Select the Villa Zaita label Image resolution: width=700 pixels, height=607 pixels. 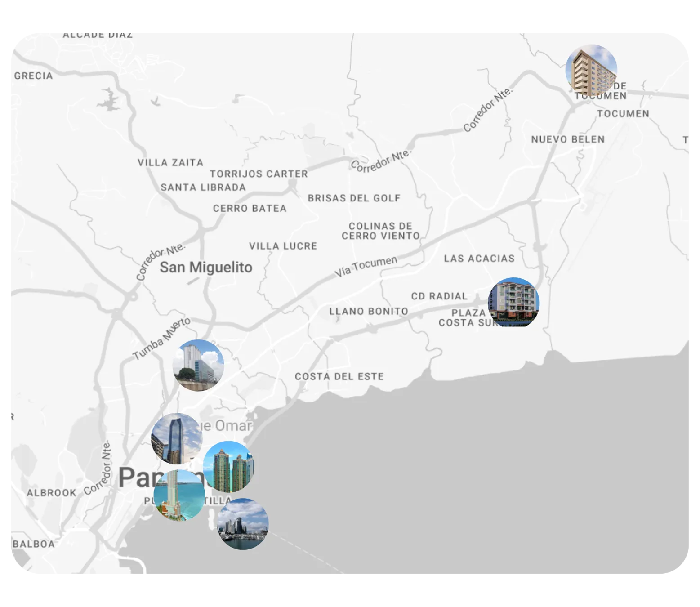click(170, 162)
